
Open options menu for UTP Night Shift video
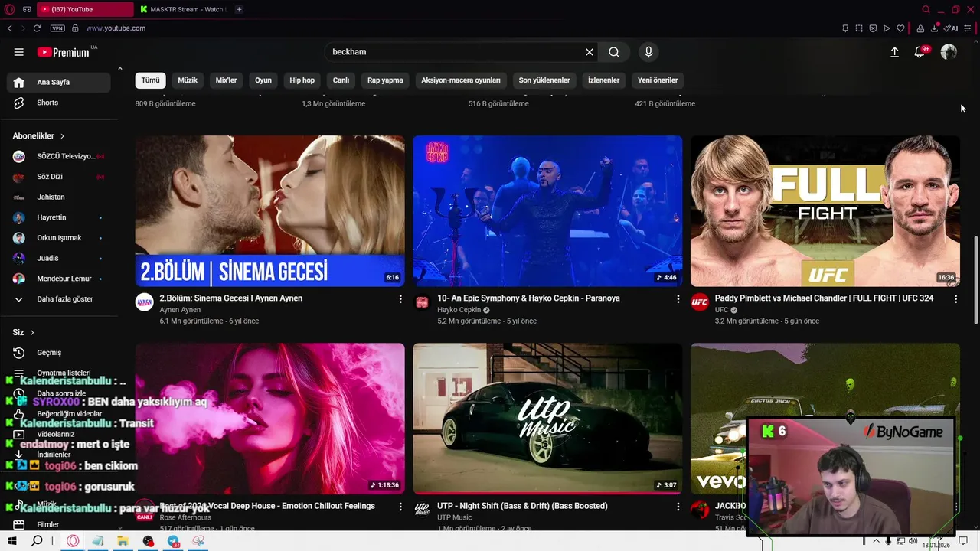pyautogui.click(x=678, y=507)
